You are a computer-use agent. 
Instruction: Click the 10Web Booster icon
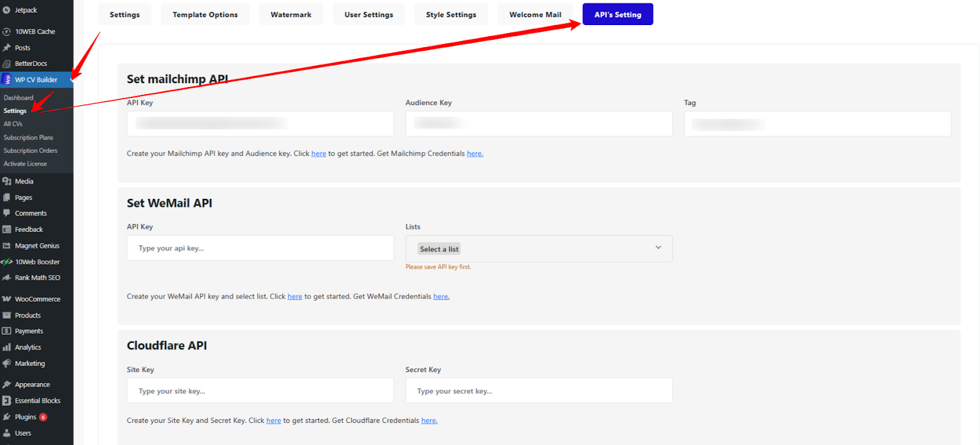pyautogui.click(x=7, y=262)
